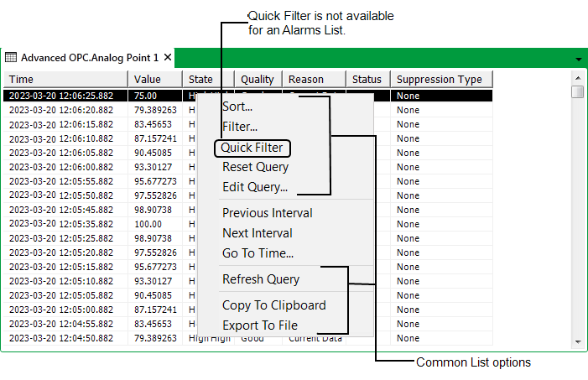Close the Advanced OPC.Analog Point 1 tab
The height and width of the screenshot is (380, 588).
pos(168,58)
